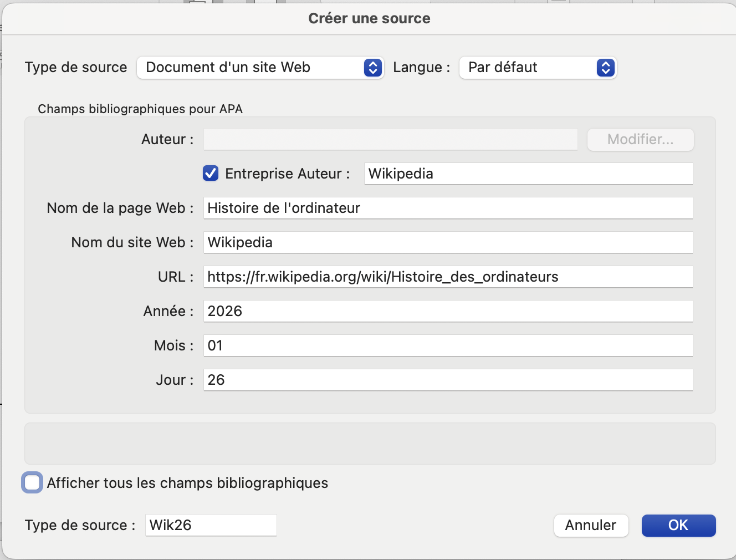This screenshot has width=736, height=560.
Task: Uncheck the Entreprise Auteur checkbox
Action: pyautogui.click(x=211, y=174)
